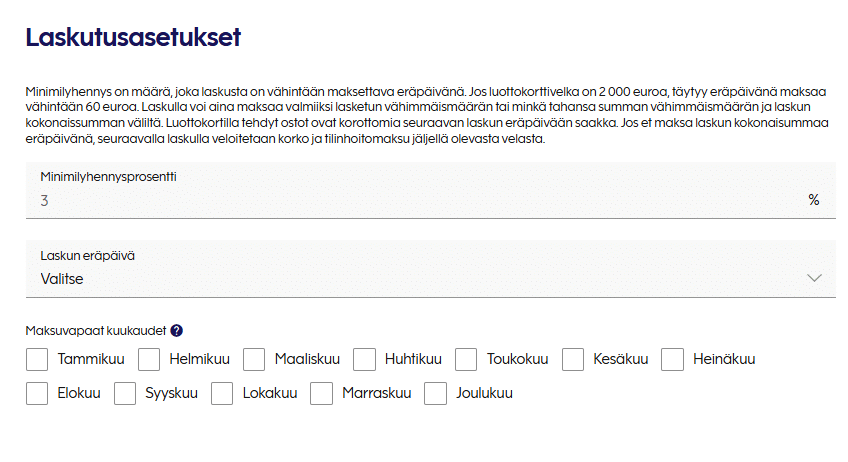Click the Maksuvapaat kuukaudet label
The width and height of the screenshot is (848, 462).
coord(96,330)
